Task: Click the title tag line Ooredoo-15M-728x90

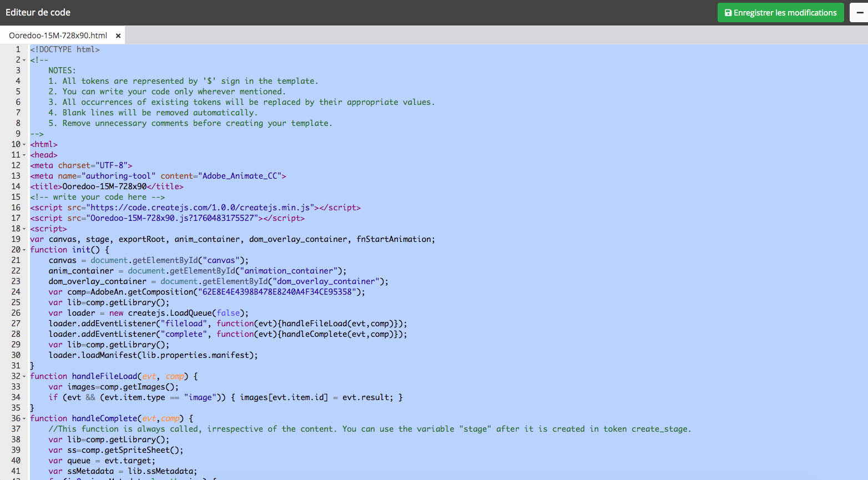Action: click(x=107, y=186)
